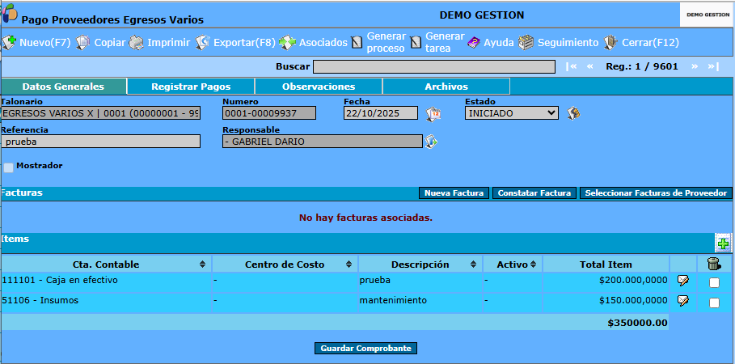Open the calendar picker next to Fecha

tap(433, 114)
